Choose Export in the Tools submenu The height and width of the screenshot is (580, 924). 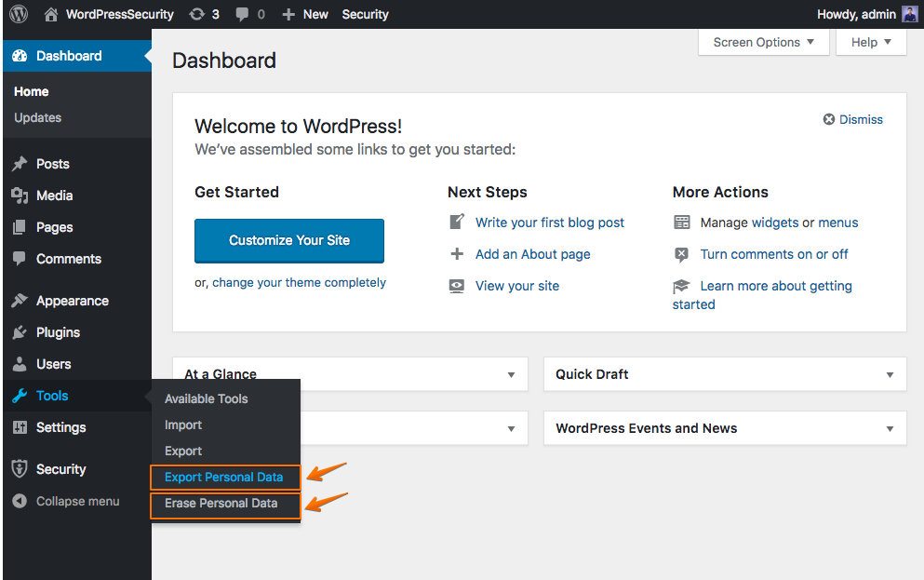(183, 451)
